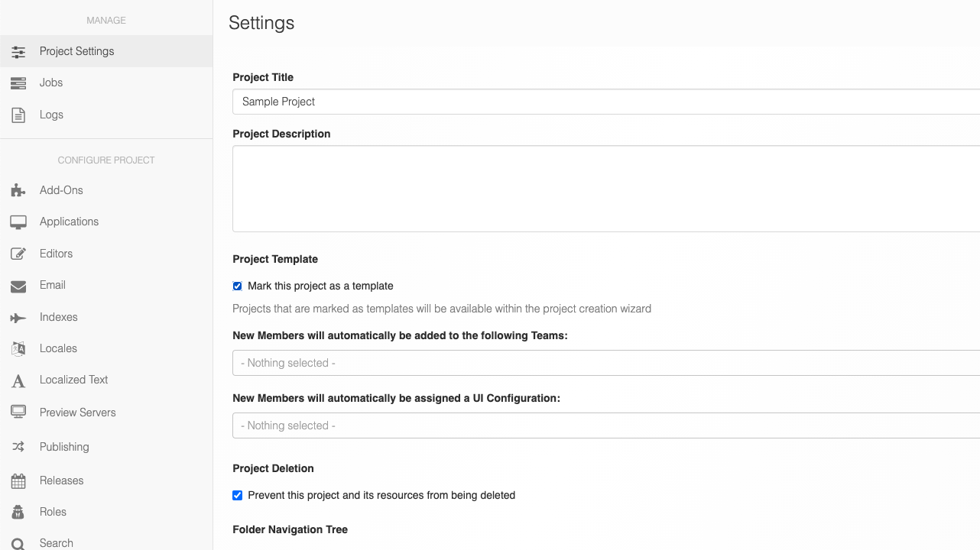Open the UI Configuration dropdown
Image resolution: width=980 pixels, height=550 pixels.
point(605,425)
